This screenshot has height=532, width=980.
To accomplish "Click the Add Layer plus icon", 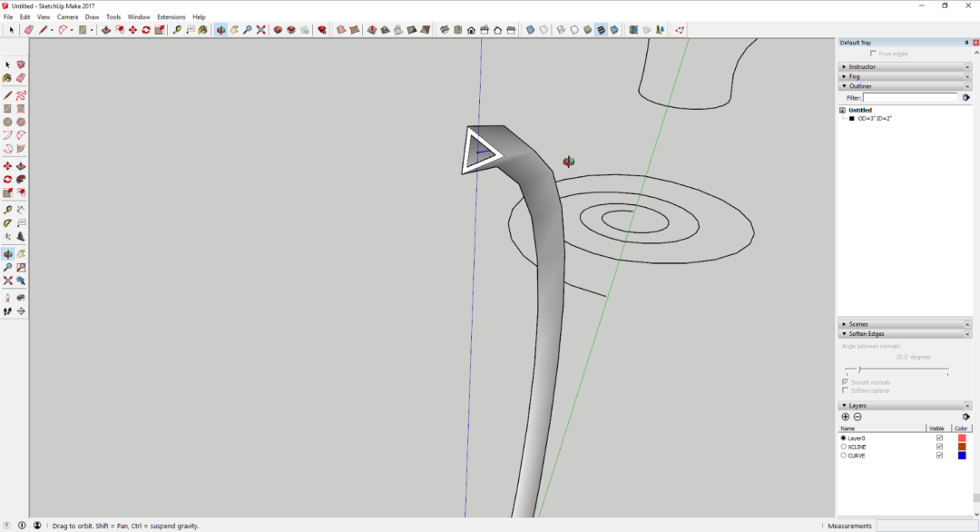I will coord(846,417).
